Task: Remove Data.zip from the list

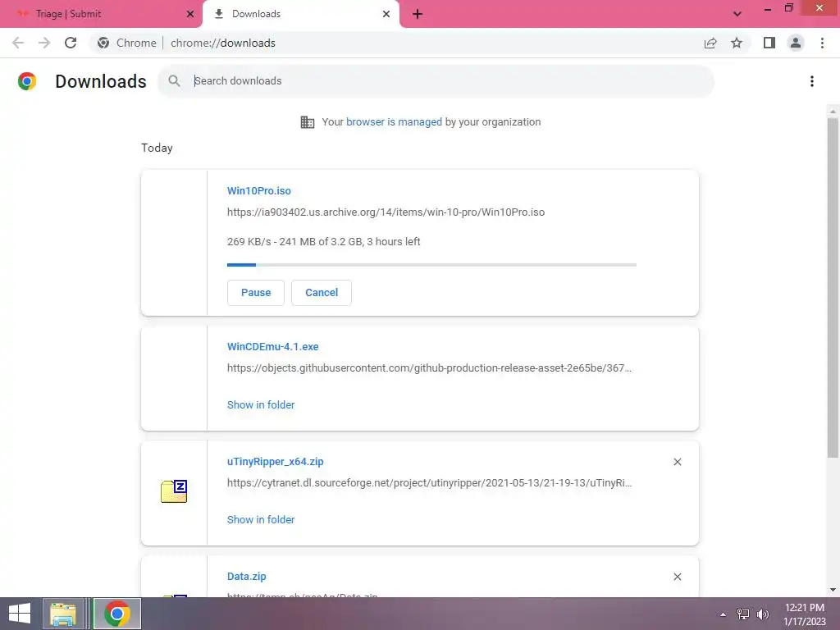Action: point(677,577)
